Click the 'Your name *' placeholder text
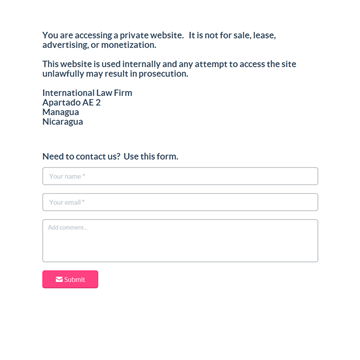 click(x=67, y=176)
